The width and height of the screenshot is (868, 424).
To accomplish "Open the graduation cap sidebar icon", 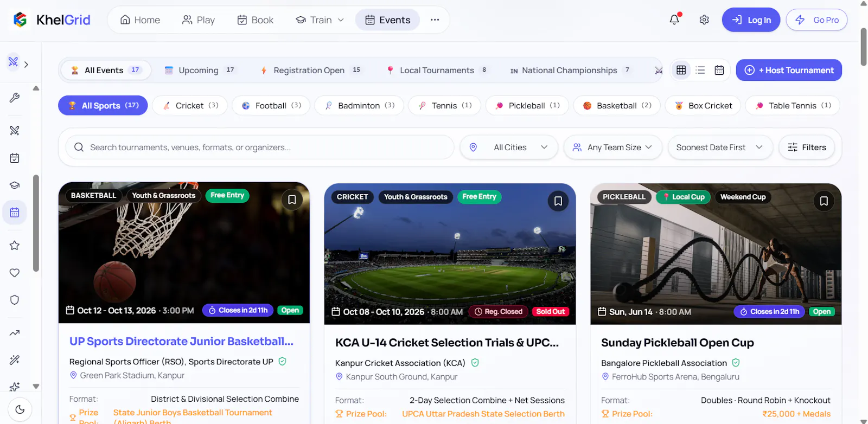I will [15, 185].
